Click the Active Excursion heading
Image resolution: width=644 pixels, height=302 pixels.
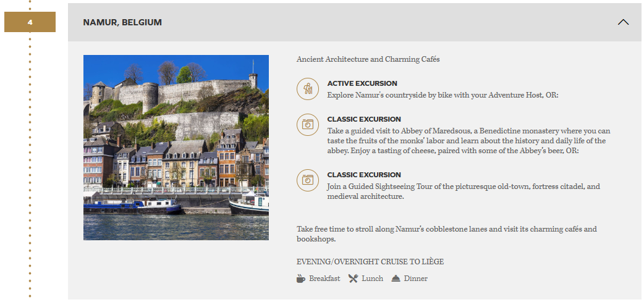pos(362,83)
